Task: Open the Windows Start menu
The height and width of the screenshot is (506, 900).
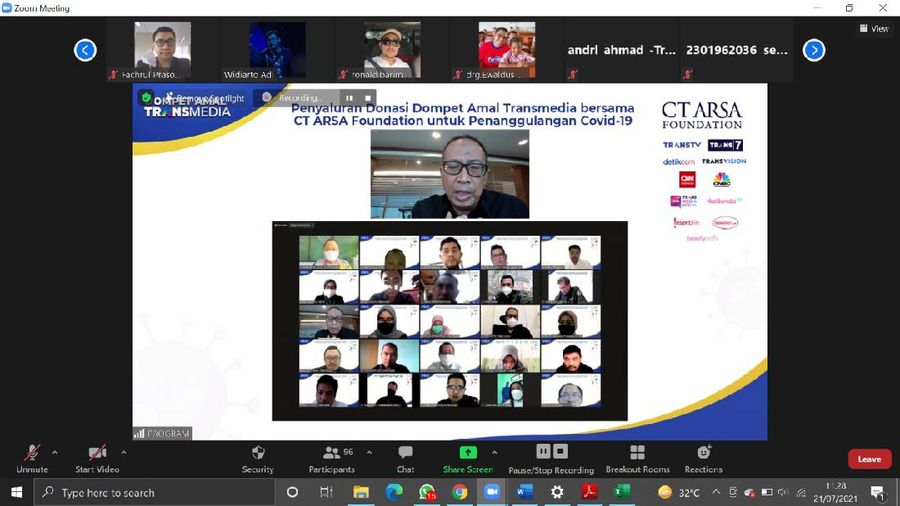Action: click(x=17, y=492)
